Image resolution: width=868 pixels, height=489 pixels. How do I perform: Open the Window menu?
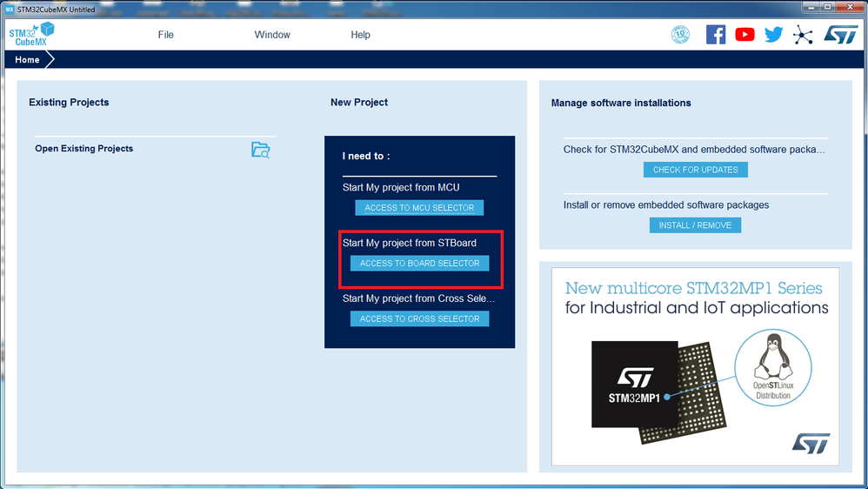272,34
